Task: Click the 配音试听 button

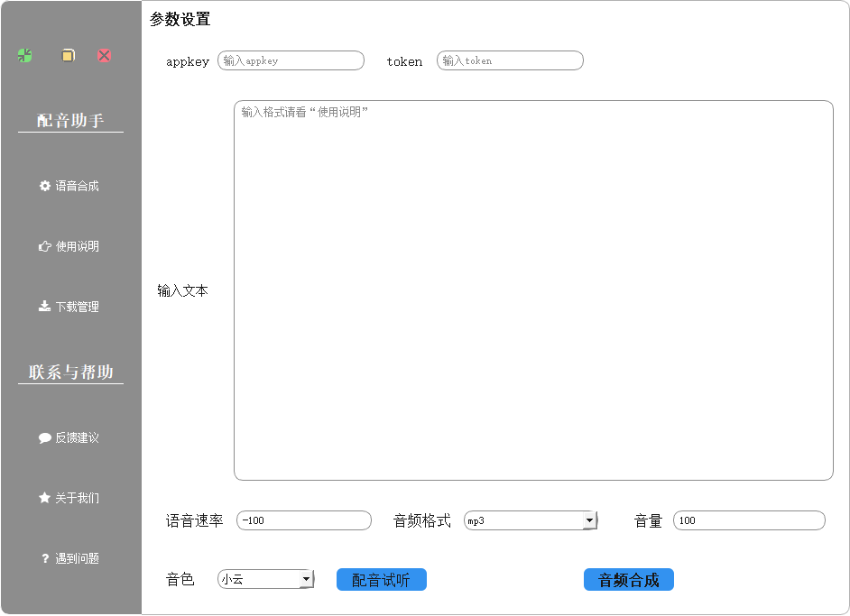Action: click(381, 580)
